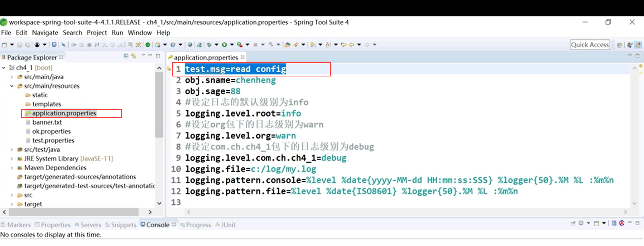Switch to the Java perspective icon
Image resolution: width=644 pixels, height=246 pixels.
(x=629, y=45)
